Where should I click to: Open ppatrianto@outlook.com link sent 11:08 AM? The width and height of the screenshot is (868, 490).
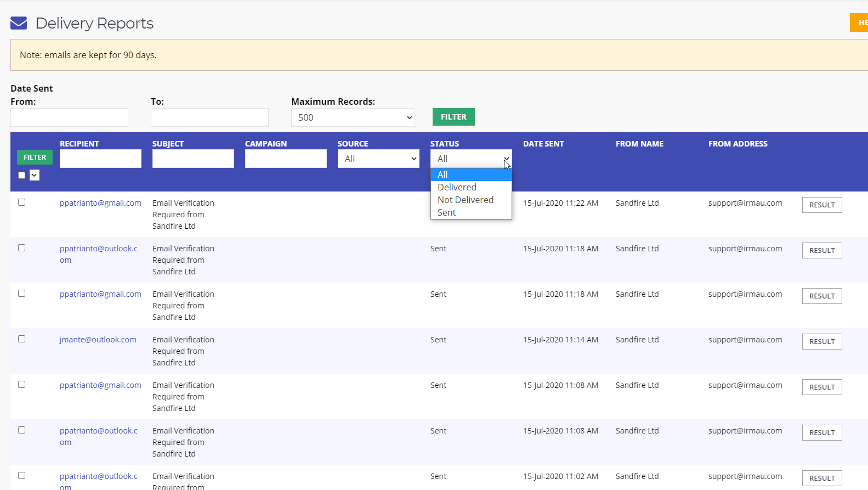click(x=99, y=436)
